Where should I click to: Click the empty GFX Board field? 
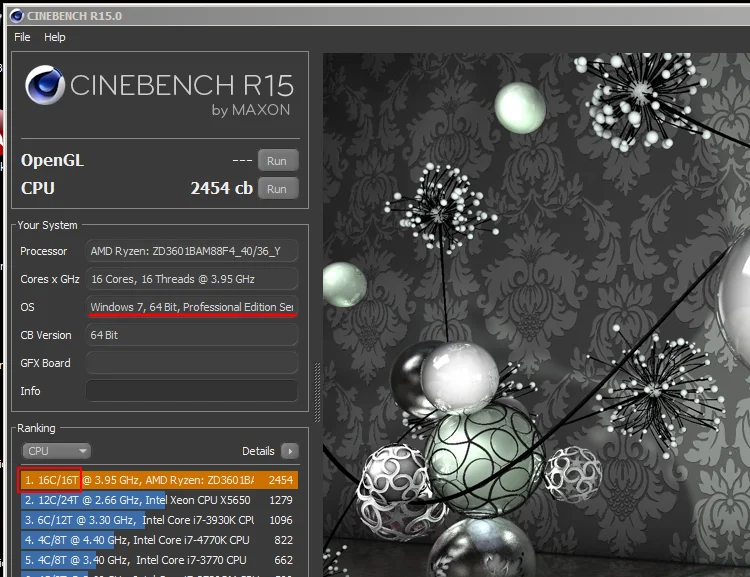pos(192,363)
